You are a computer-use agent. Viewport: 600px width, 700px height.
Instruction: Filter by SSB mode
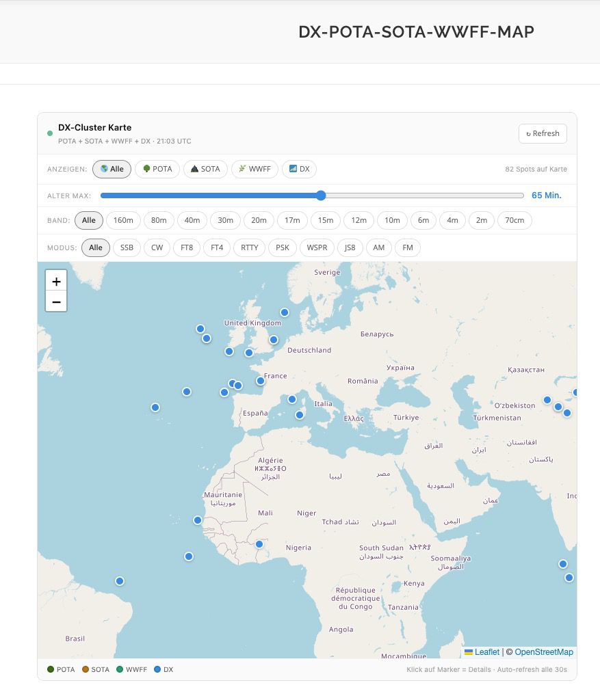pyautogui.click(x=127, y=247)
